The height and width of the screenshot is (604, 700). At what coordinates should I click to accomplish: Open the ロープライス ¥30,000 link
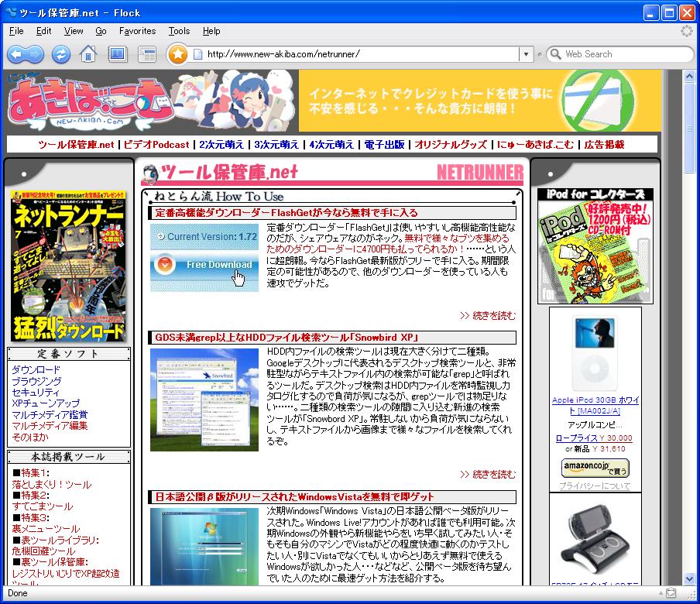point(594,438)
